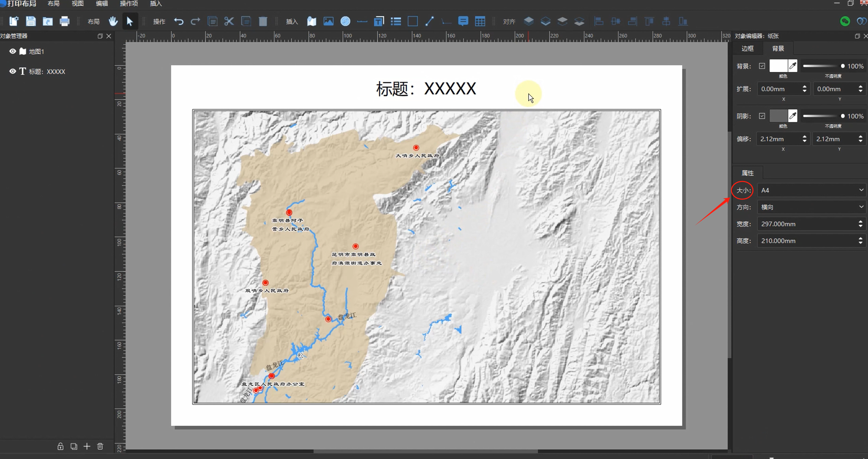The width and height of the screenshot is (868, 459).
Task: Click the green WeChat icon
Action: 845,21
